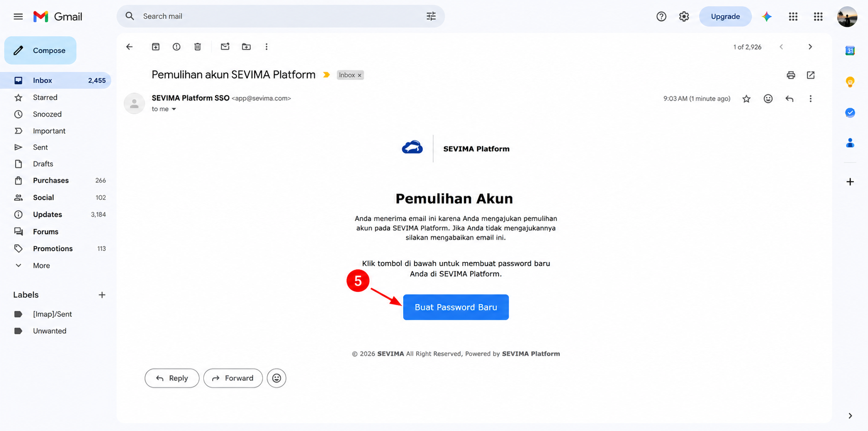
Task: Compose a new email
Action: [40, 50]
